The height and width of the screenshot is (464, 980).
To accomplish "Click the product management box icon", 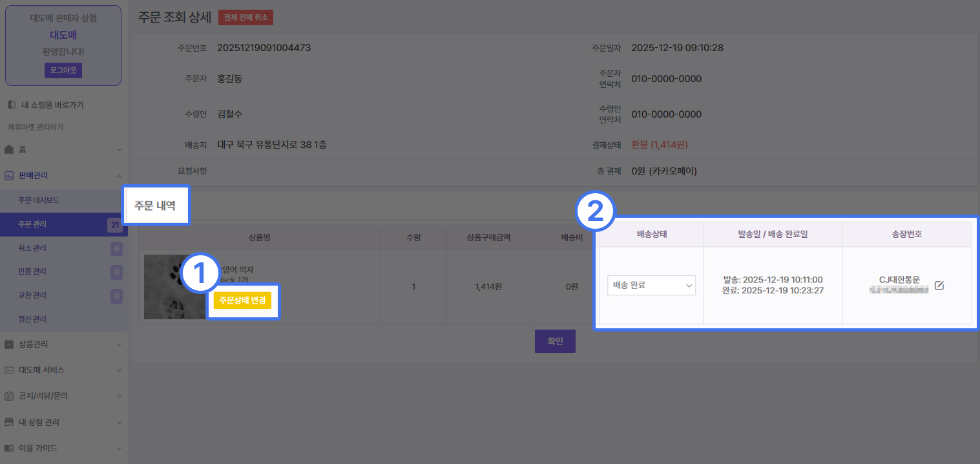I will (9, 344).
